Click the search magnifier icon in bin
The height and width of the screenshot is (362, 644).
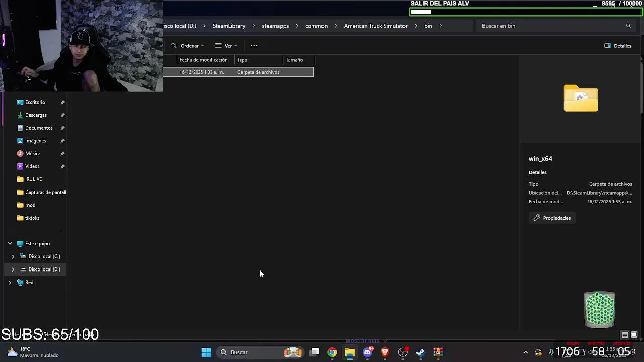(628, 26)
